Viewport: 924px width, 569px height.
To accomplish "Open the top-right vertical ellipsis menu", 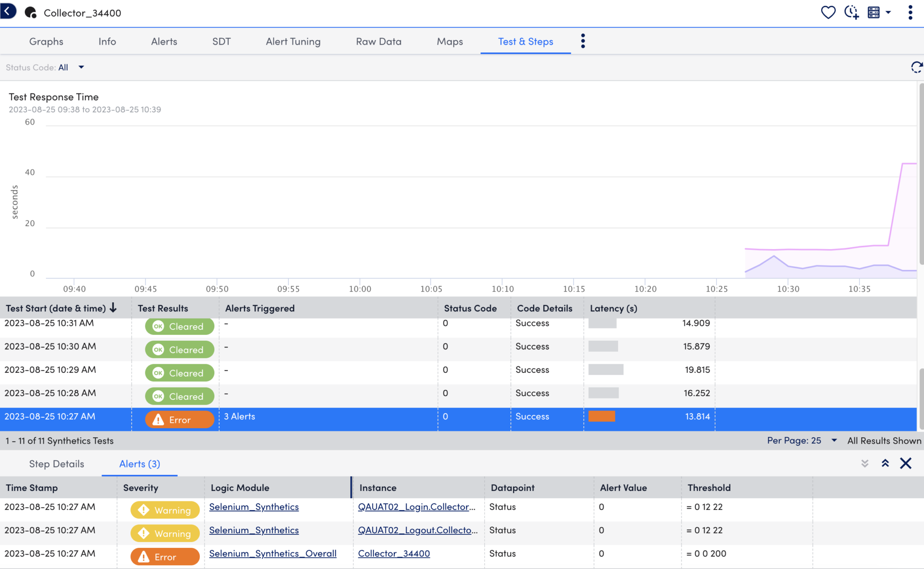I will (910, 12).
